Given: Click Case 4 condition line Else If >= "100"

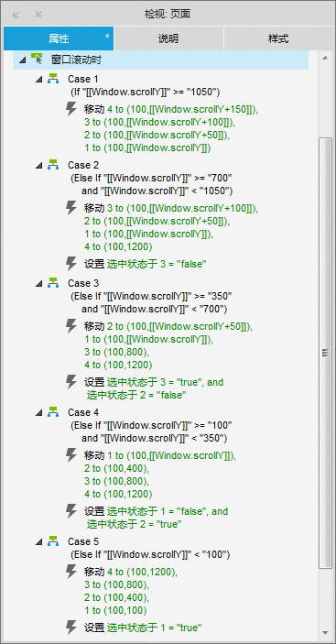Looking at the screenshot, I should 151,425.
